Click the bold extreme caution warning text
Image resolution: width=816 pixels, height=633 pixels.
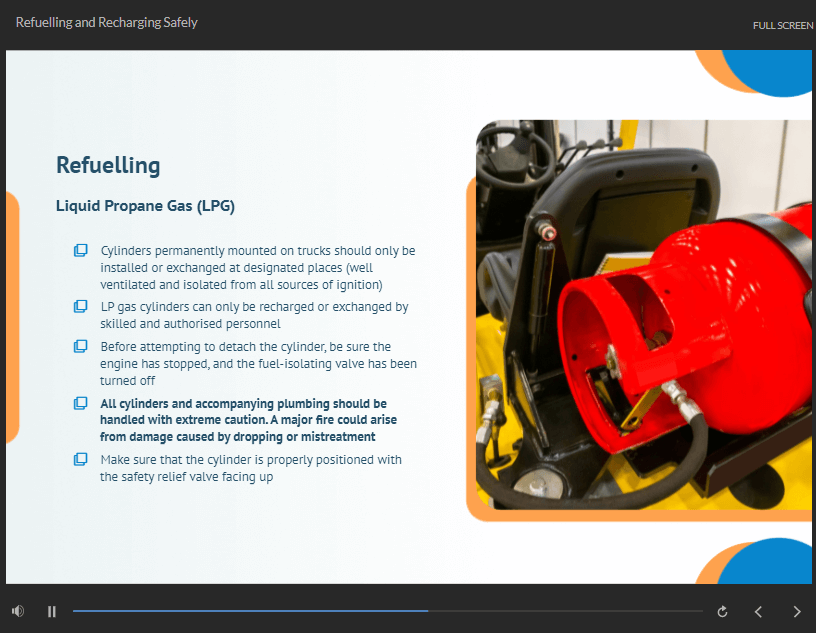[243, 420]
